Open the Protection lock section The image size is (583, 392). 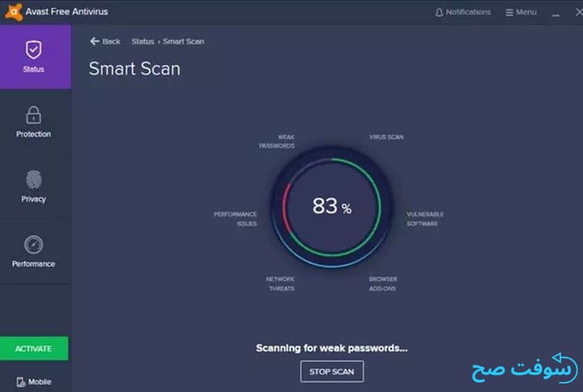34,122
